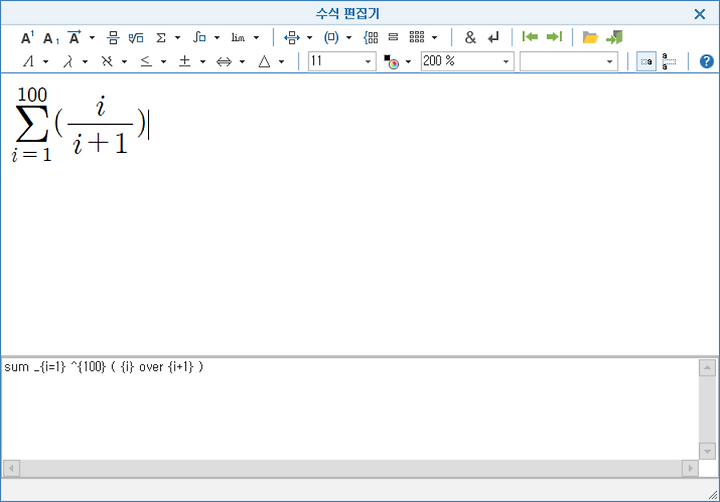This screenshot has width=720, height=502.
Task: Insert an alignment ampersand (&)
Action: 470,38
